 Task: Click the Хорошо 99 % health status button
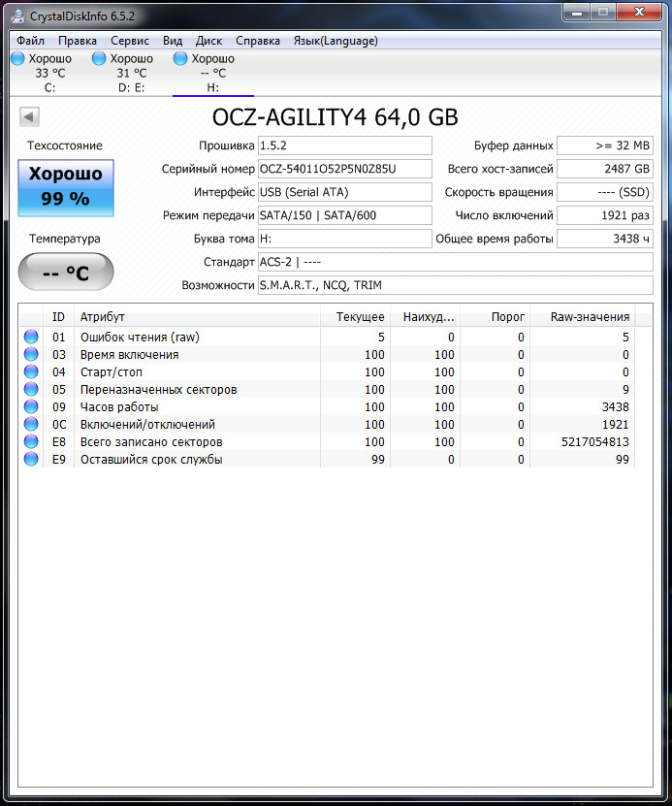coord(66,187)
